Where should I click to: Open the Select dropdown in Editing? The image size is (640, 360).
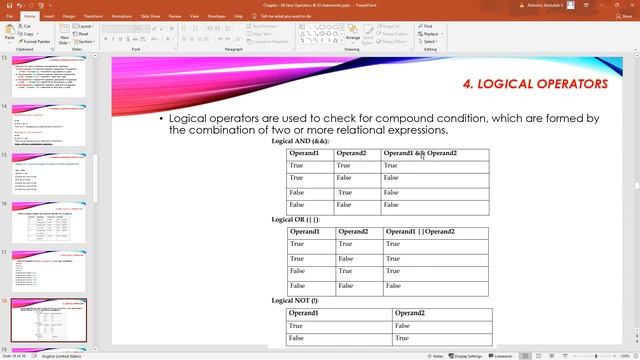(428, 42)
